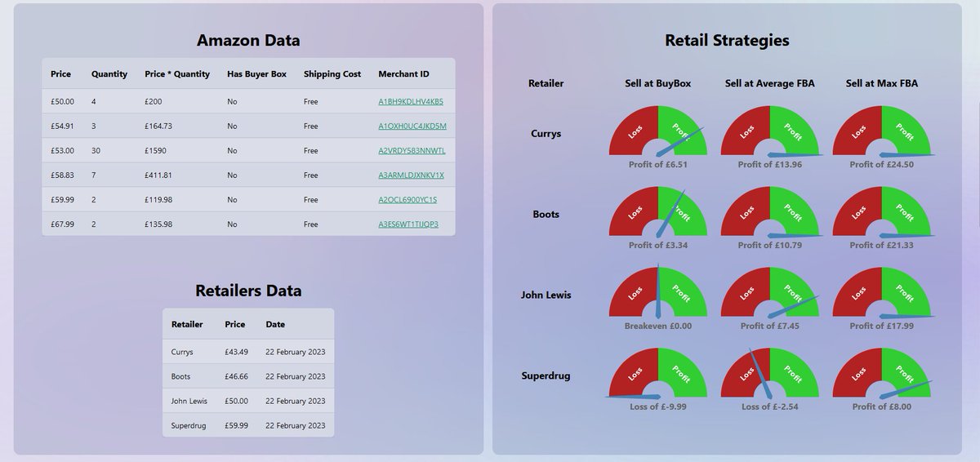Click the 'Retail Strategies' heading
The image size is (980, 462).
pos(727,40)
